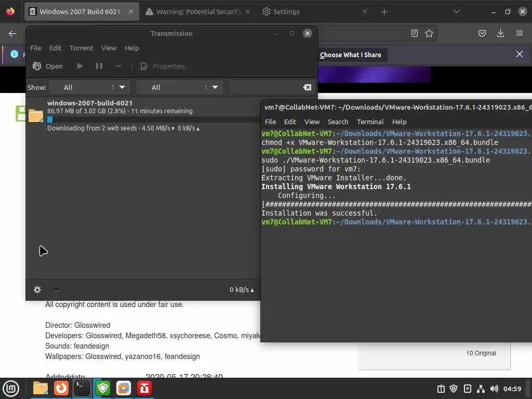The width and height of the screenshot is (532, 399).
Task: Open the terminal Edit menu
Action: [x=290, y=122]
